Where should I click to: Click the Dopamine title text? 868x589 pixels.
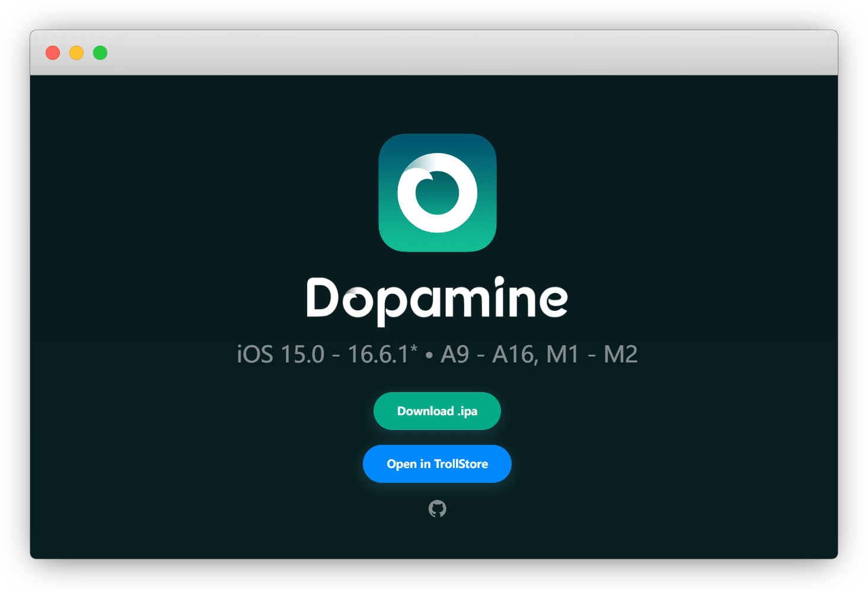(x=437, y=300)
